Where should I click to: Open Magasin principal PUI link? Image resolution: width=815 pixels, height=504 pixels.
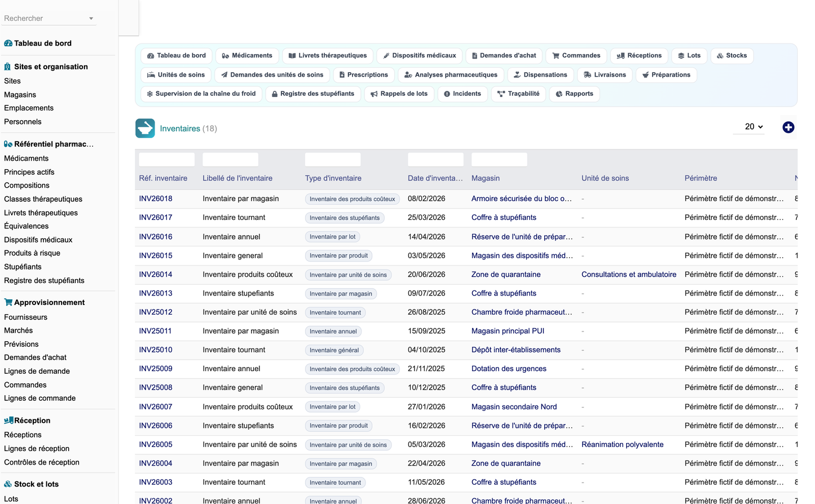(x=508, y=331)
